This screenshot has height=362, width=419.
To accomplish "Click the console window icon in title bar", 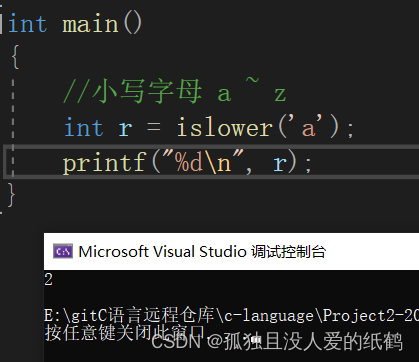I will 63,251.
